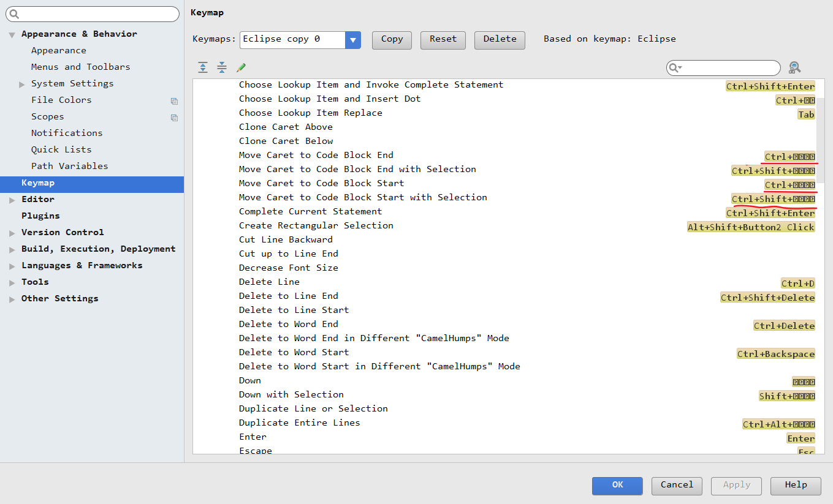
Task: Select 'Complete Current Statement' action
Action: 310,212
